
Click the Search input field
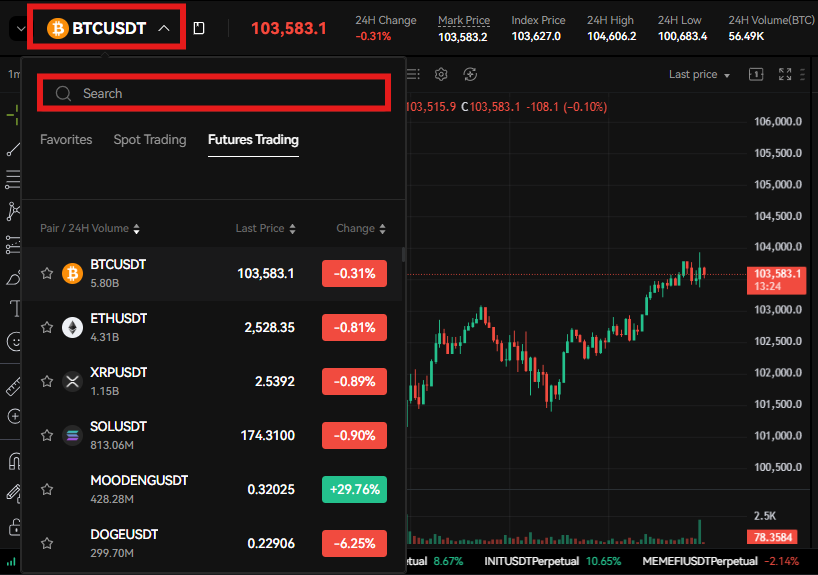213,93
